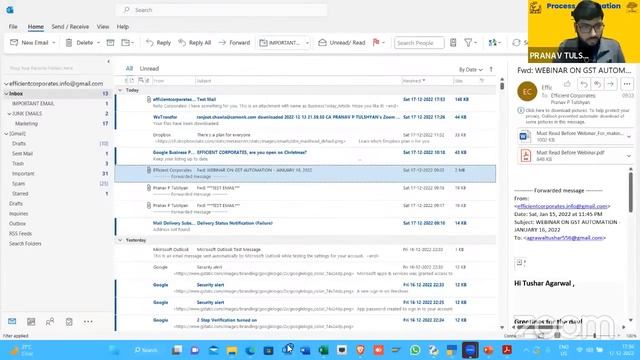
Task: Click Reply in the ribbon
Action: 158,42
